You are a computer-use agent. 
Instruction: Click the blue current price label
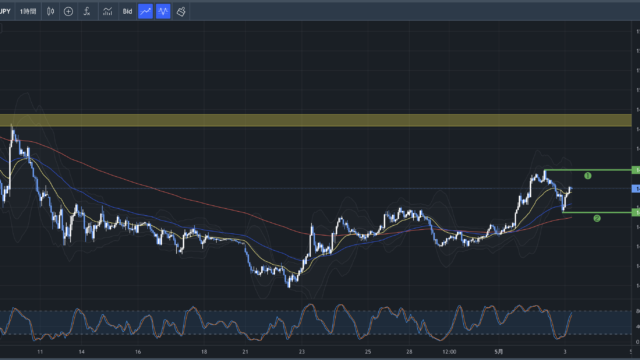click(x=636, y=189)
